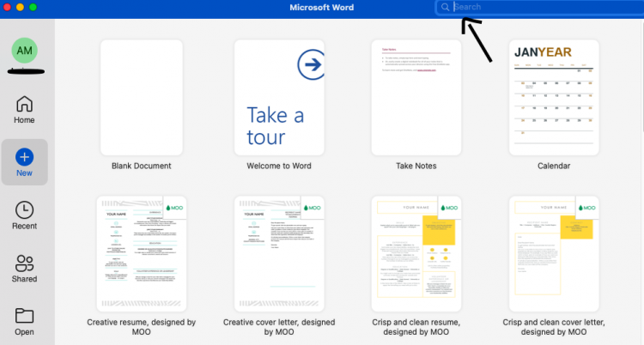Viewport: 644px width, 345px height.
Task: Choose Crisp and clean resume template
Action: pos(416,254)
